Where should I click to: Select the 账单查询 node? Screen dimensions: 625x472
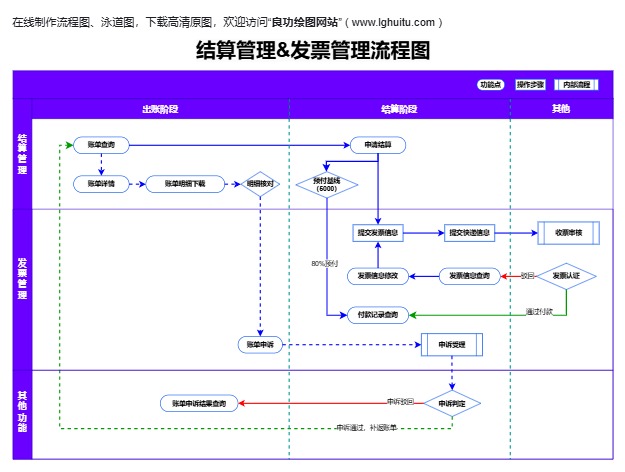tap(101, 145)
